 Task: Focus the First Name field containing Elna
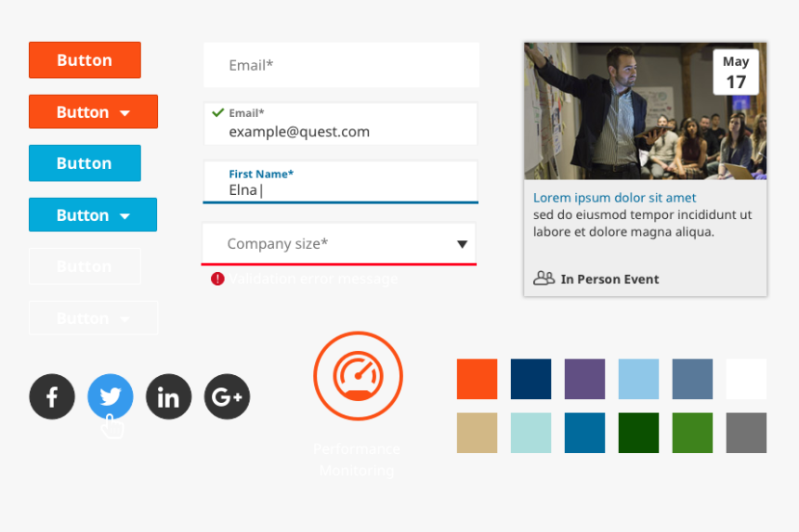click(340, 189)
